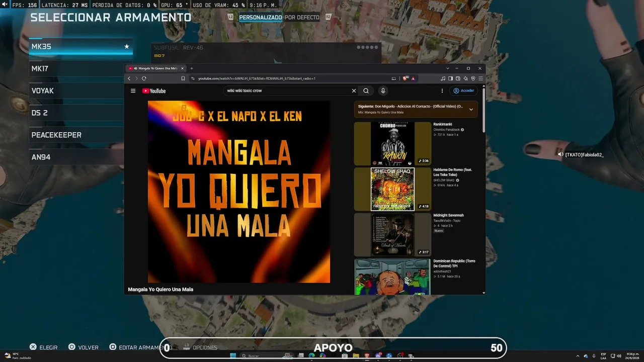Open the Brave Wallet icon

click(458, 78)
